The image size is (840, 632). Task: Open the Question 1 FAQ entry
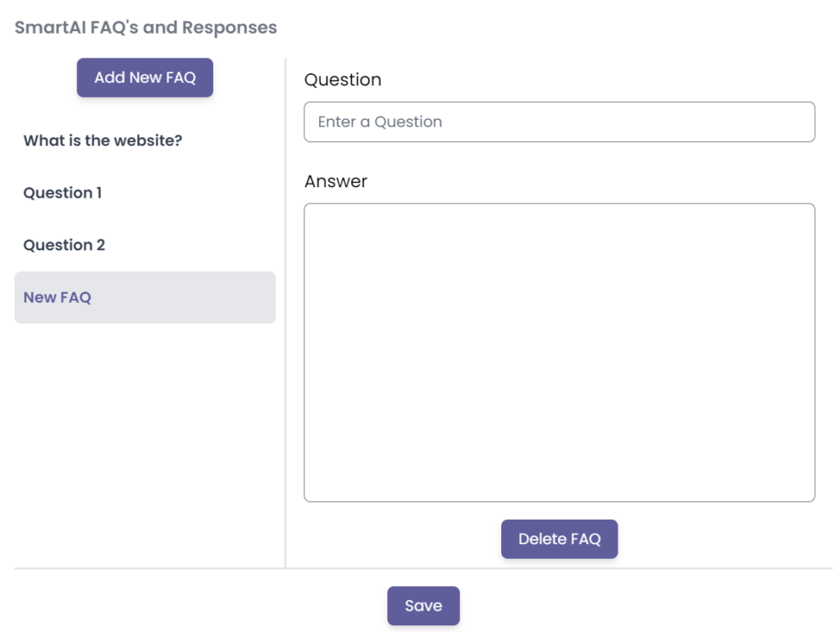click(62, 193)
